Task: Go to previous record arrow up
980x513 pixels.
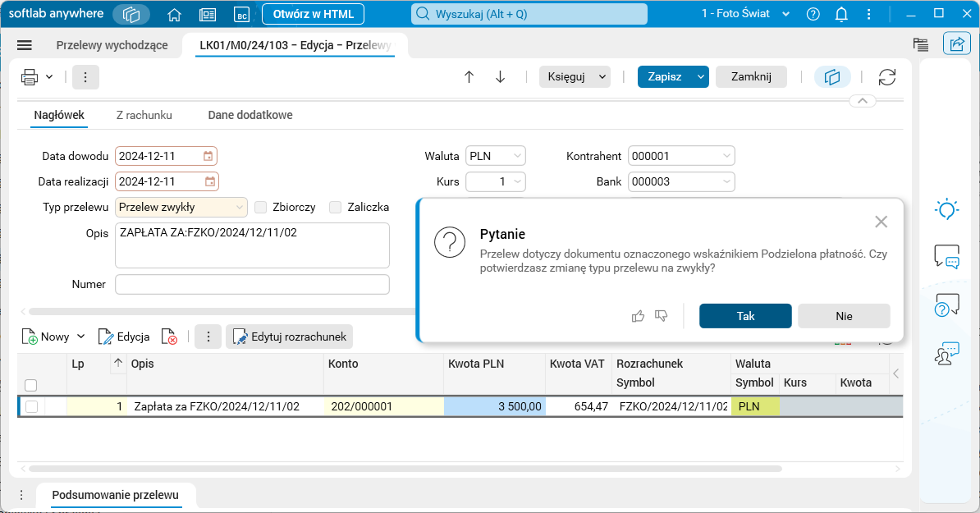Action: tap(469, 77)
